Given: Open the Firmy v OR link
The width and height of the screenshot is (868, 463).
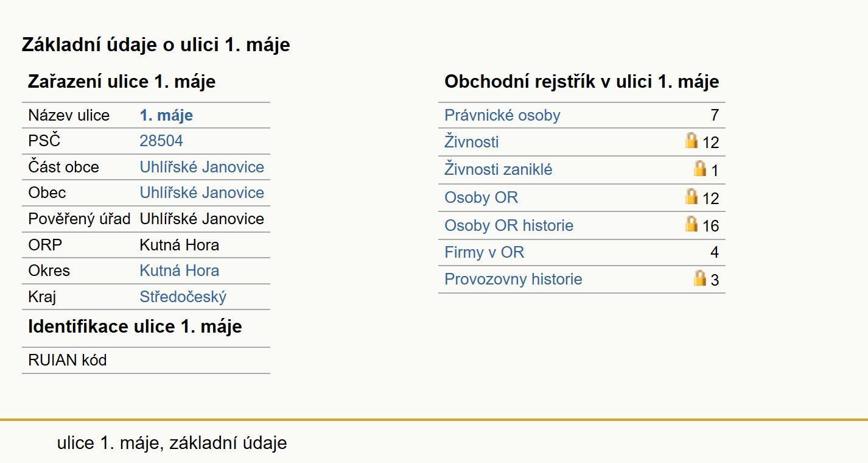Looking at the screenshot, I should [485, 252].
